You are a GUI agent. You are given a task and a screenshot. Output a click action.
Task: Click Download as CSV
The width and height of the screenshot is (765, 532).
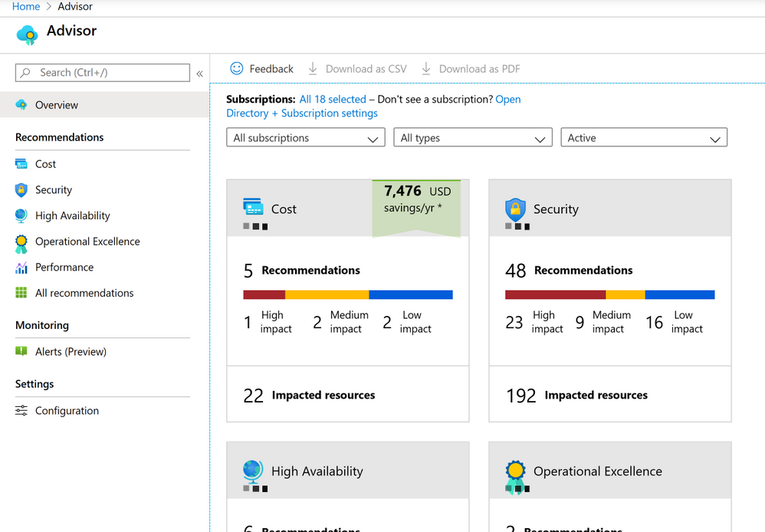(x=357, y=69)
